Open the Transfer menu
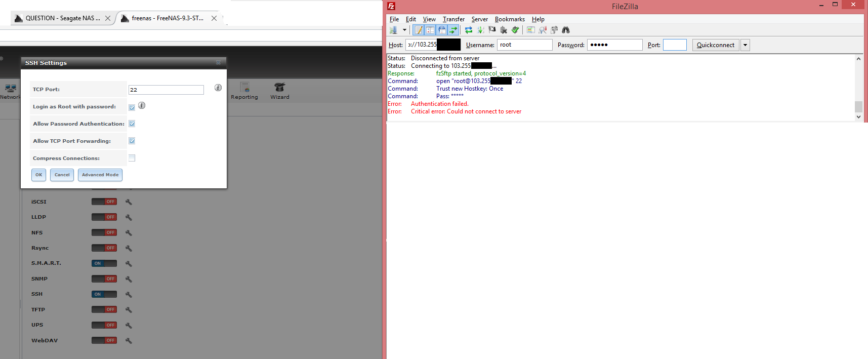The width and height of the screenshot is (868, 359). coord(453,19)
